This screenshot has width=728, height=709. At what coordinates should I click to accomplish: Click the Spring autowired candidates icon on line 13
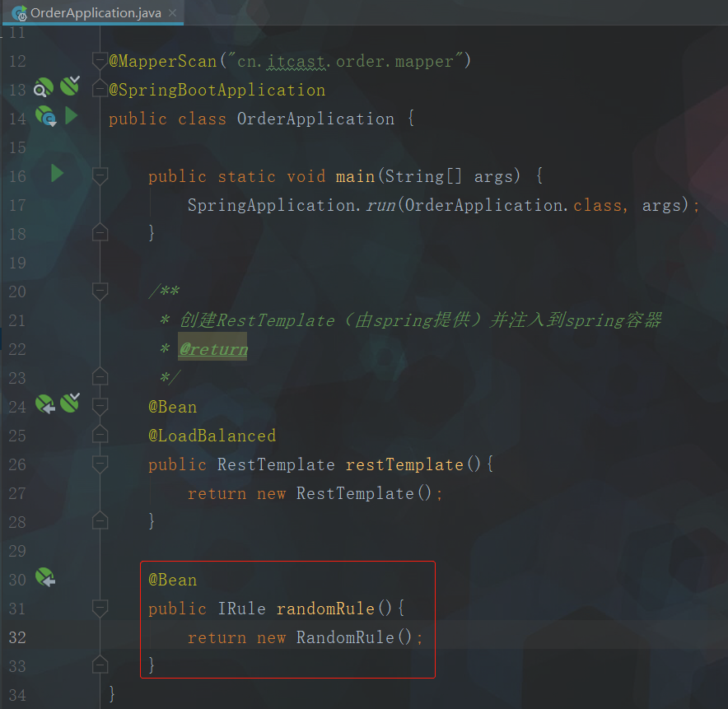[70, 86]
